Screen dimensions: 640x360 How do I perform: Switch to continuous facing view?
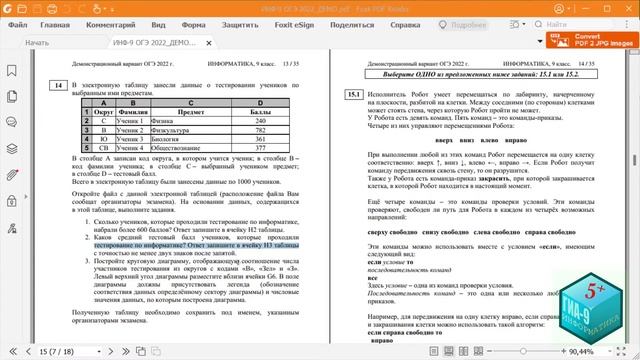[478, 351]
